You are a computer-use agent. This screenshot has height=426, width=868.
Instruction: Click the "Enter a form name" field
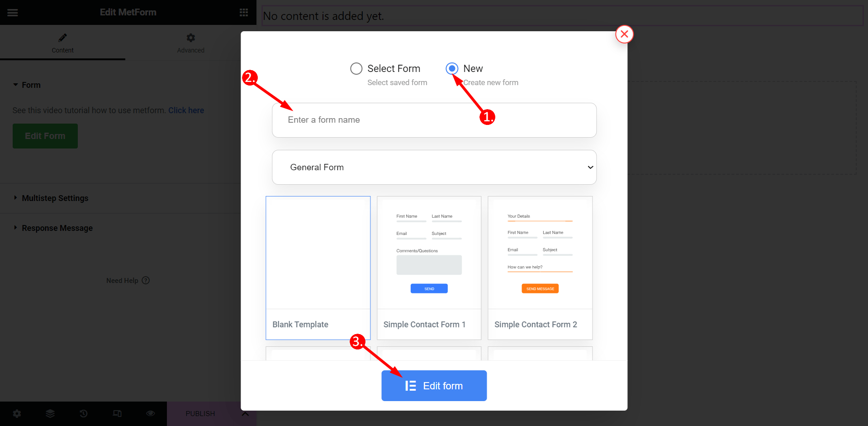coord(434,120)
